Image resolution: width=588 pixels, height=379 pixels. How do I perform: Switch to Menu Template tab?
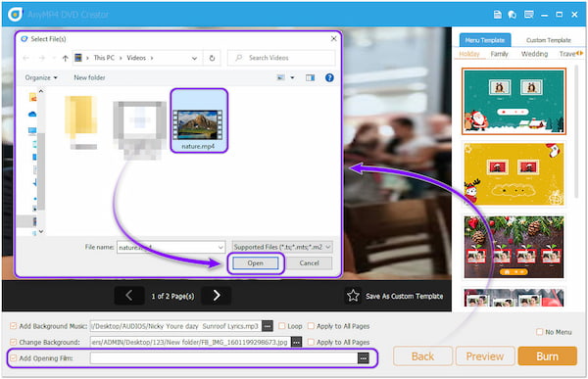point(484,40)
